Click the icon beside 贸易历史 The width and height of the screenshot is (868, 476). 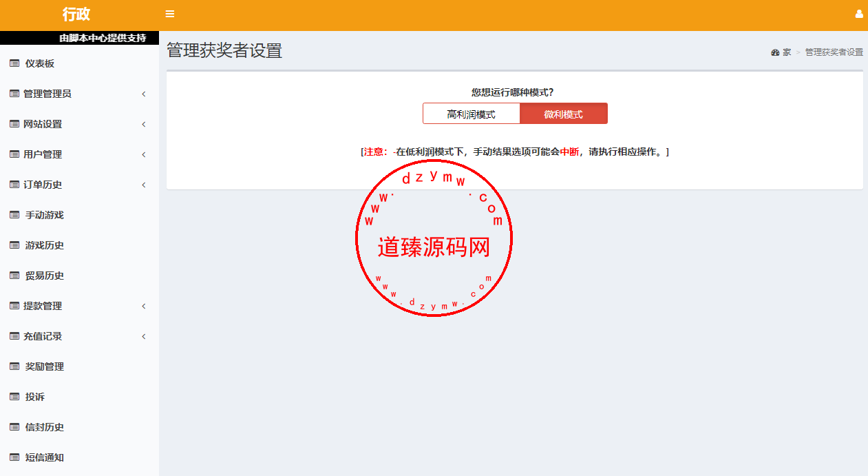14,276
